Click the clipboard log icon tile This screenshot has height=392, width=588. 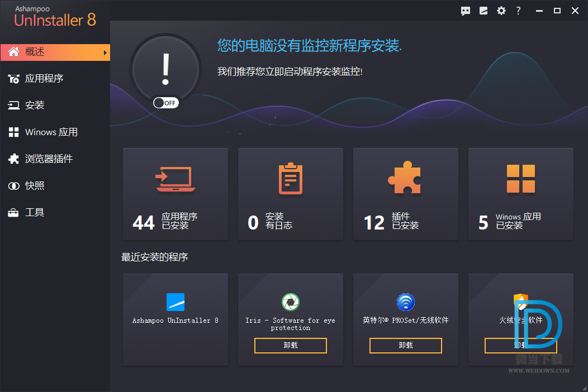coord(291,179)
